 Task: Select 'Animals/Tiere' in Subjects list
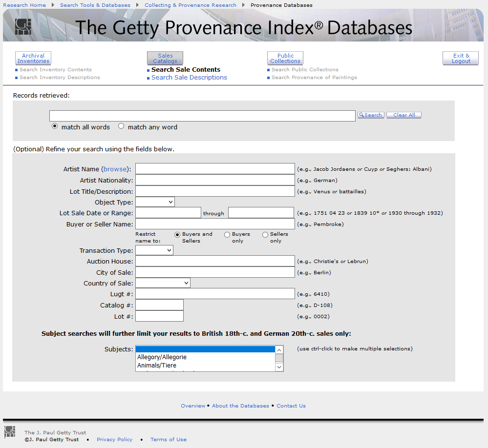point(205,366)
